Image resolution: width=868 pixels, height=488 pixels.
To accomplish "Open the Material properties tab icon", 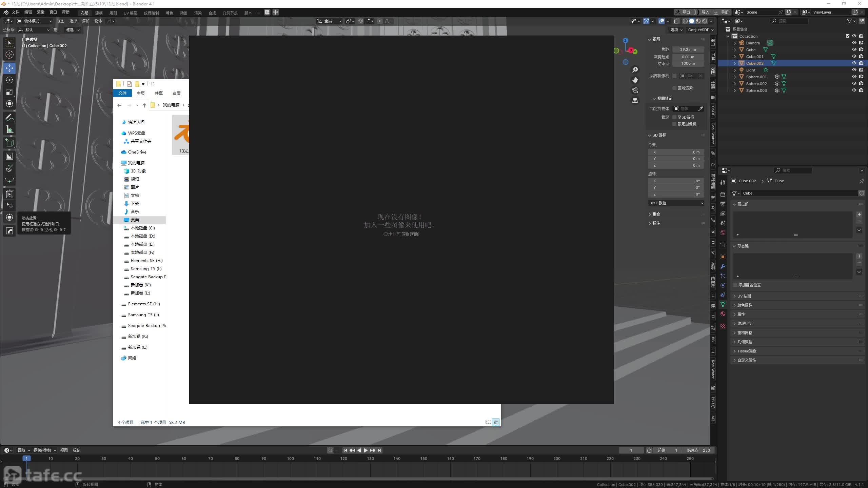I will (x=723, y=314).
